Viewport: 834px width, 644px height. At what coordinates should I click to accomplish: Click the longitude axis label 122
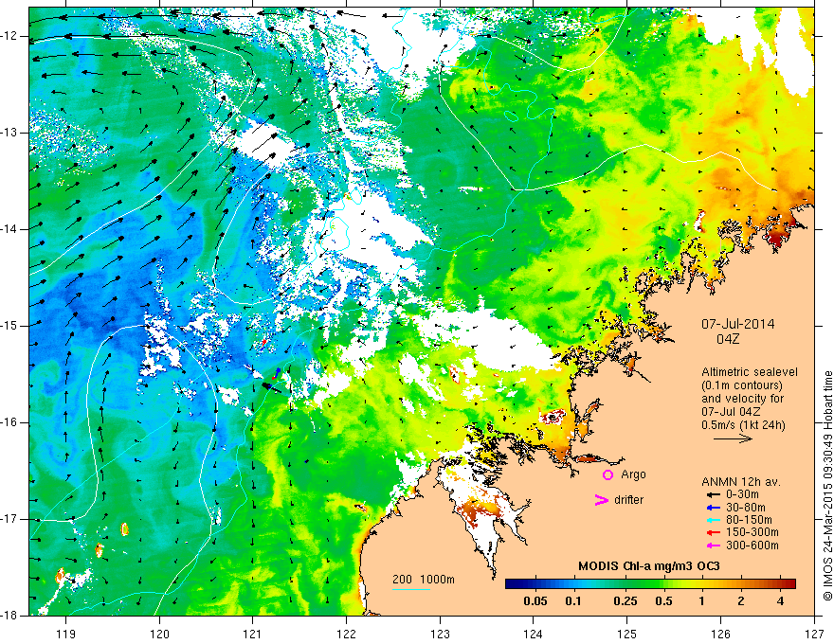tap(346, 634)
